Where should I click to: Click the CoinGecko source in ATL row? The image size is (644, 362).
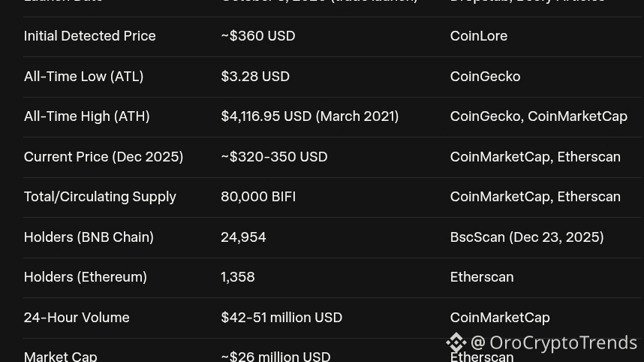click(x=485, y=77)
